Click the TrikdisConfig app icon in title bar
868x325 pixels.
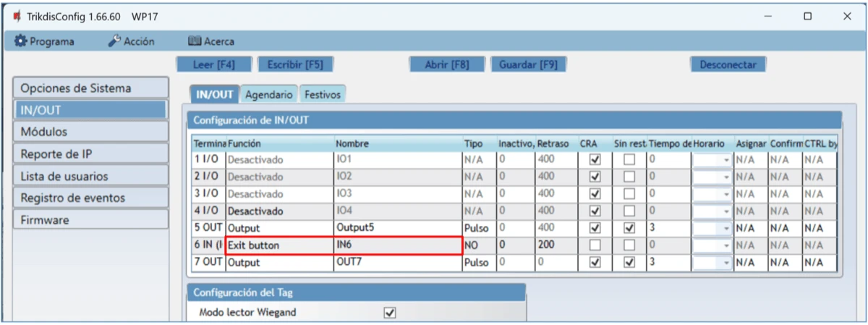click(16, 16)
